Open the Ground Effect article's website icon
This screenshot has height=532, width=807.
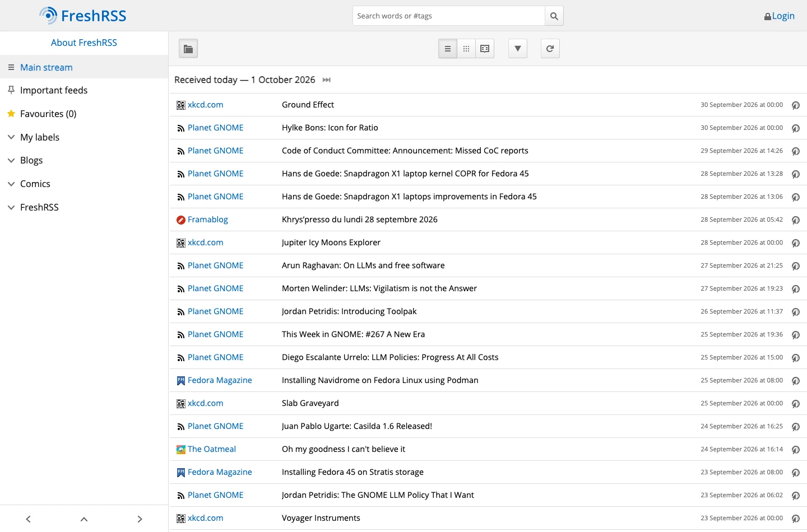pos(795,105)
